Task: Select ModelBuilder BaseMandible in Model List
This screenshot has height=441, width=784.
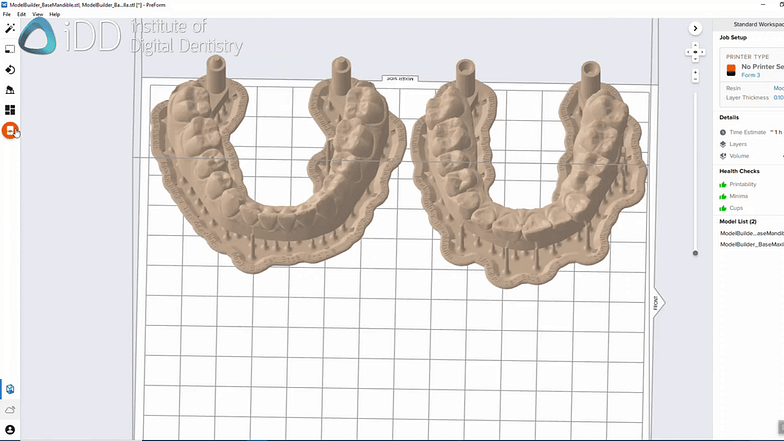Action: tap(751, 232)
